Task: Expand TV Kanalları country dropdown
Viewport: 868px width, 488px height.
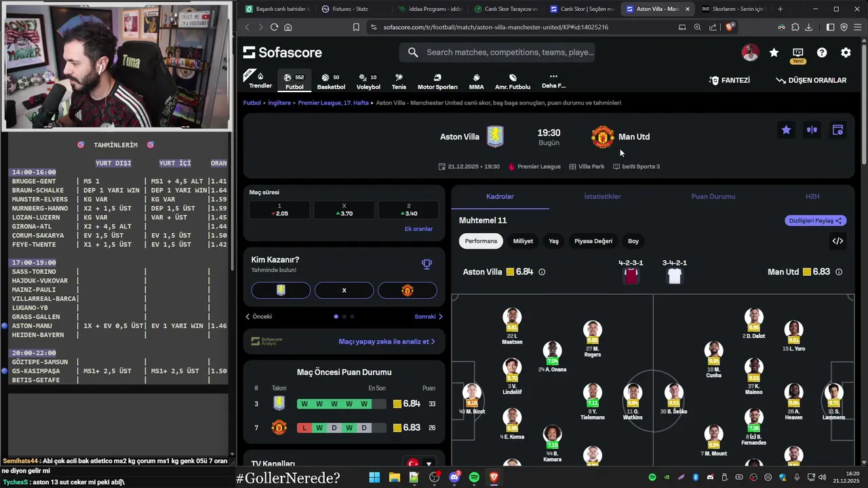Action: click(x=420, y=464)
